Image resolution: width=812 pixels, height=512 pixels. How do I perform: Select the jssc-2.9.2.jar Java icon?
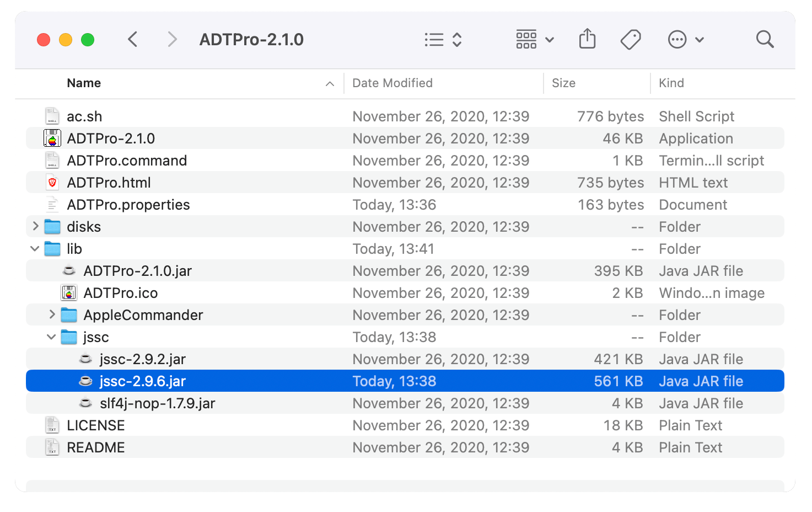(x=85, y=359)
